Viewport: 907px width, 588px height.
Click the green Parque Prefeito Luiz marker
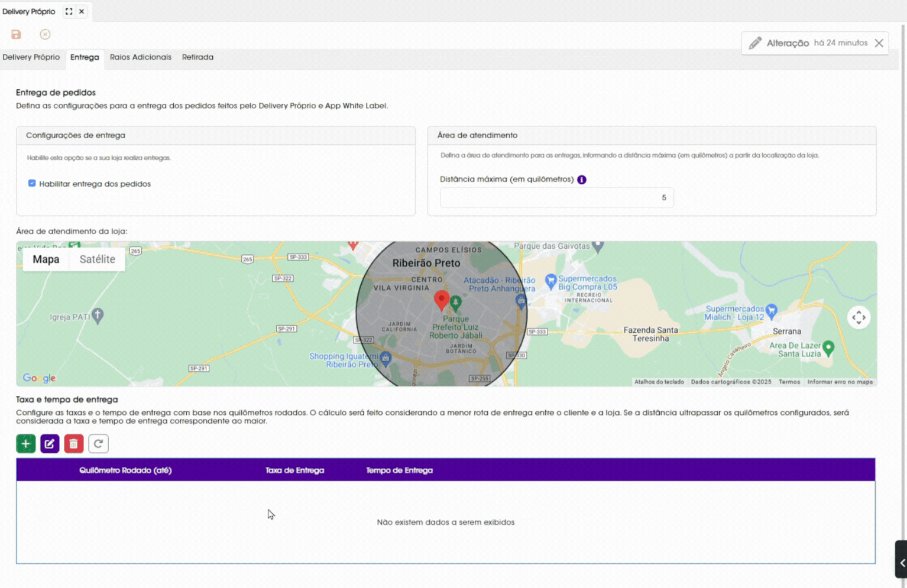pyautogui.click(x=455, y=303)
